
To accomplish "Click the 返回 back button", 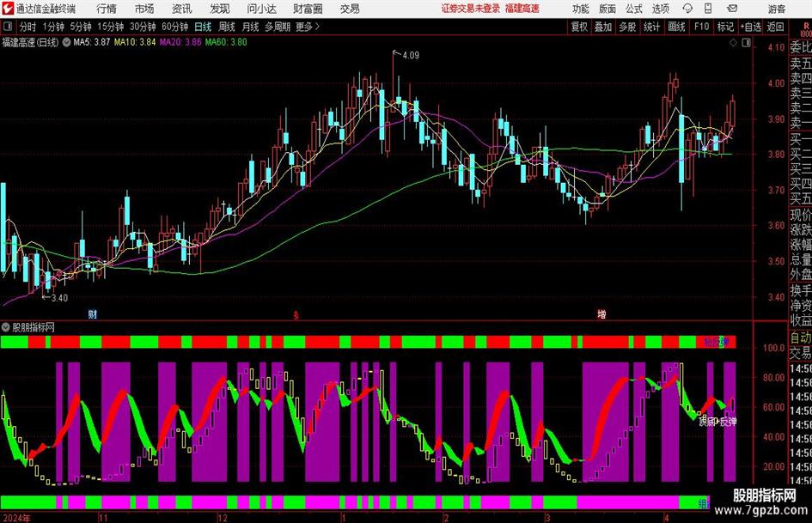I will point(775,27).
